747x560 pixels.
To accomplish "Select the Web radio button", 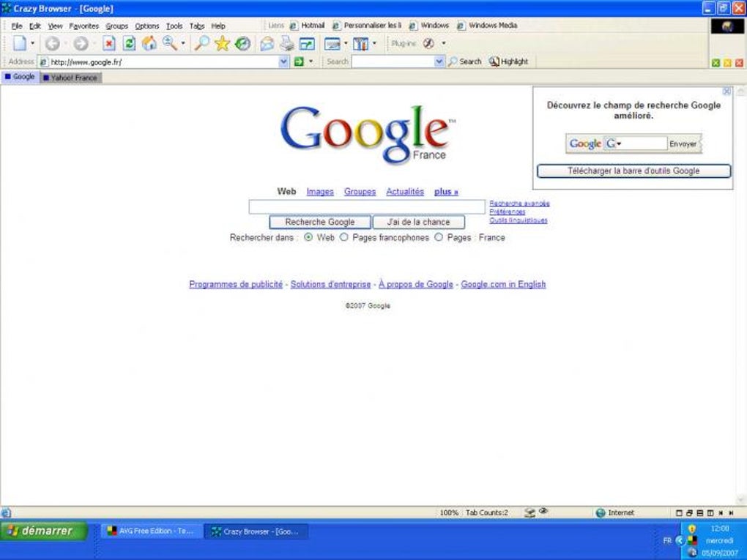I will 308,236.
